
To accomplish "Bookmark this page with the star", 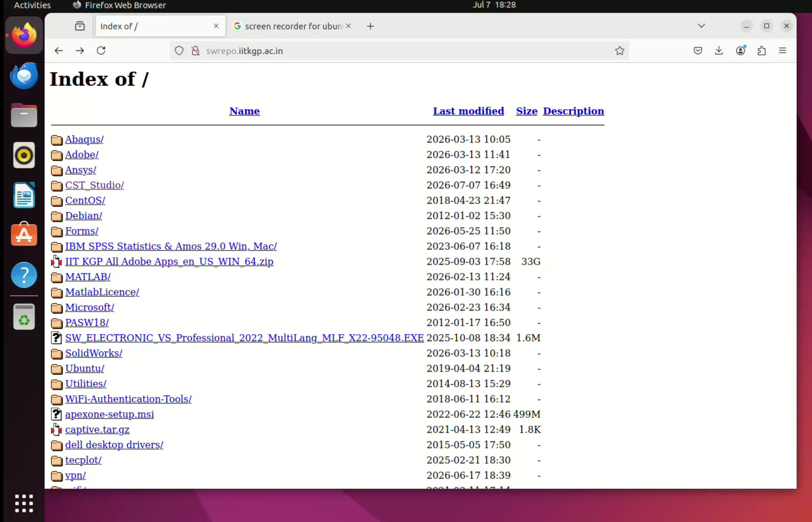I will click(620, 51).
